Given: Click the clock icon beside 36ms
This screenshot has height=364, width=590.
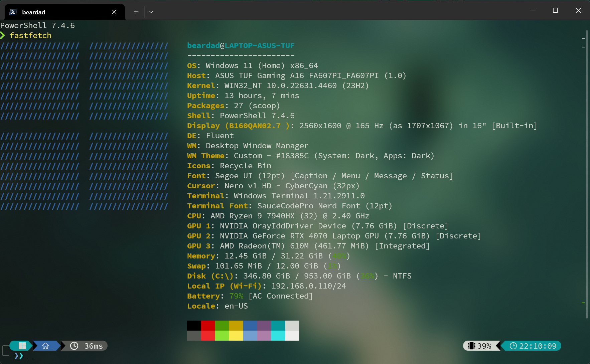Looking at the screenshot, I should point(74,346).
